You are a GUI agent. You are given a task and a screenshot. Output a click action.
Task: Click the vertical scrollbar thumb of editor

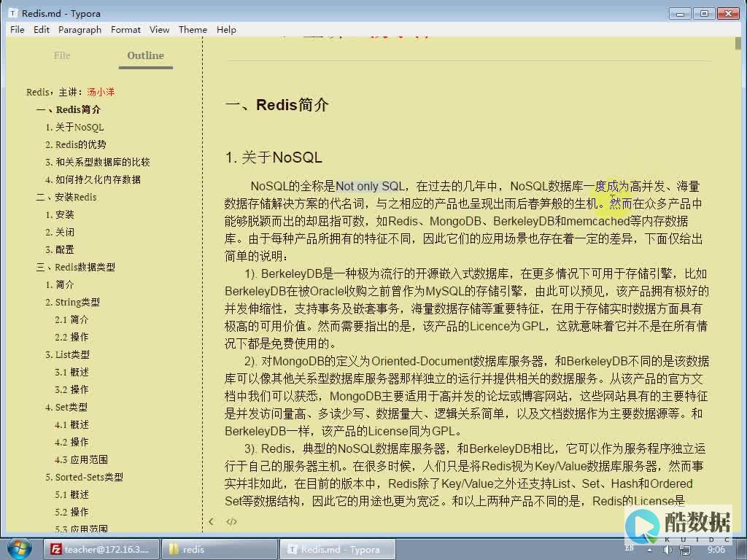point(738,43)
